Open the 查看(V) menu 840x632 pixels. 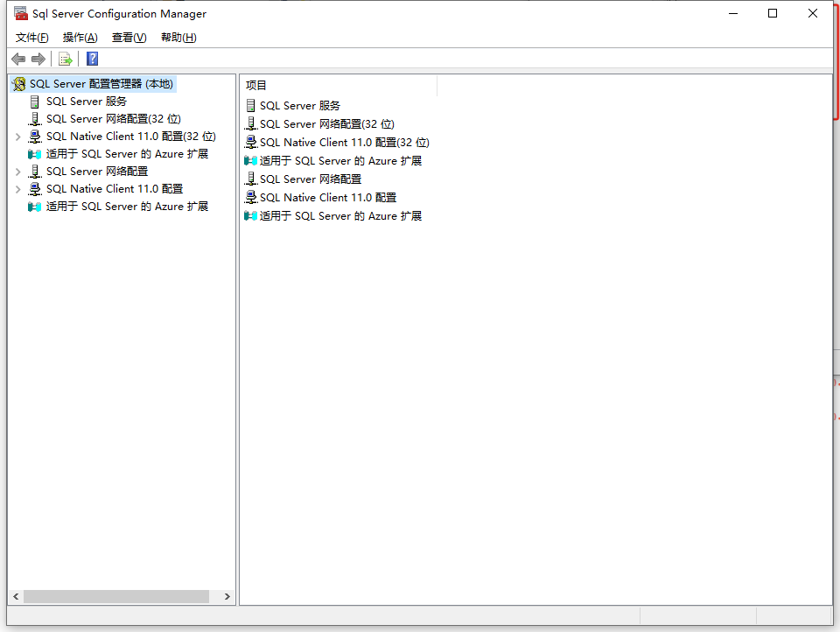(129, 38)
